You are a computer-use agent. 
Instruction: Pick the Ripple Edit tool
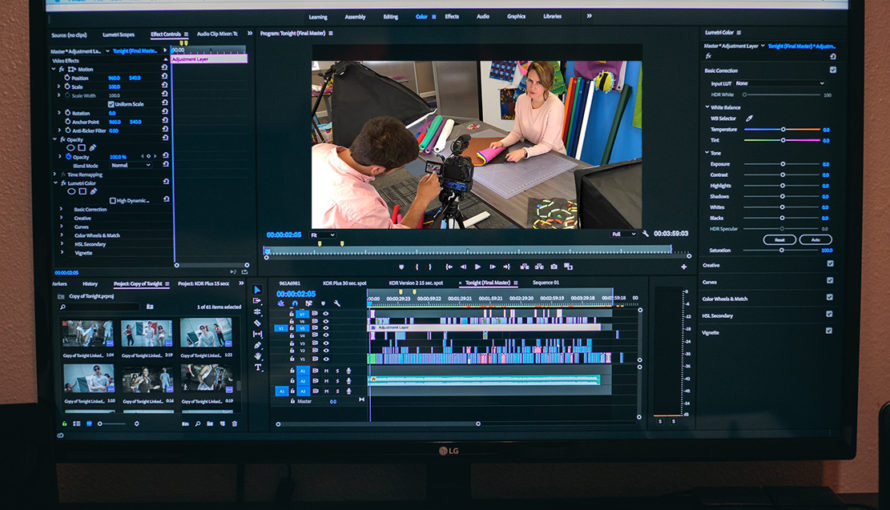[257, 312]
